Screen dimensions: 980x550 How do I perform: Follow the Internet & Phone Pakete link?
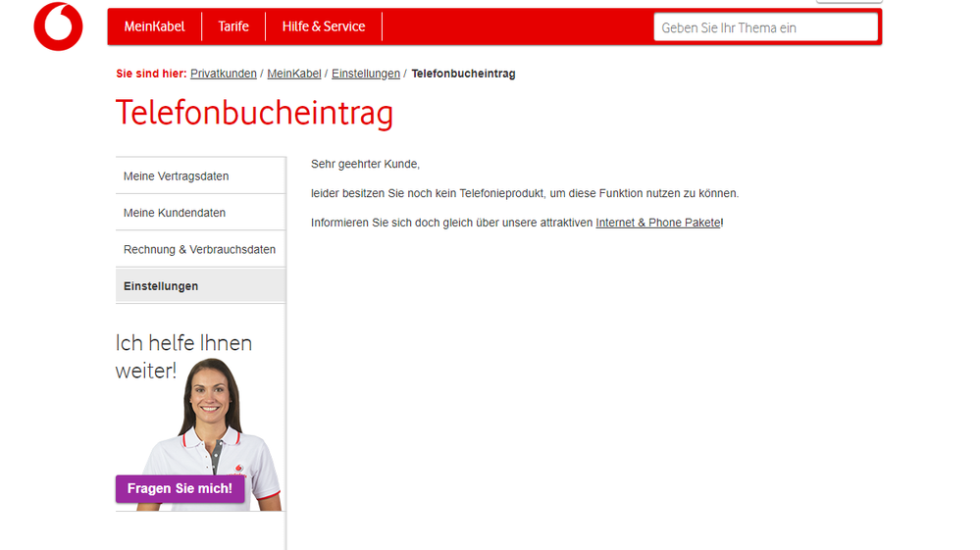(x=658, y=223)
